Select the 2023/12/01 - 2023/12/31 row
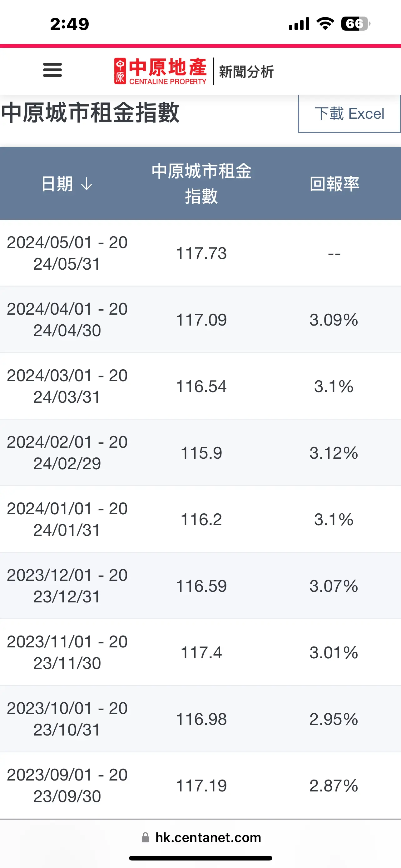This screenshot has height=868, width=401. [201, 586]
